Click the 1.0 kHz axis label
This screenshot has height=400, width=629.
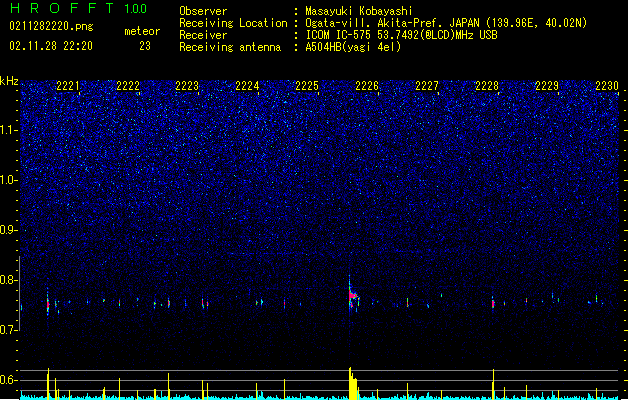[9, 180]
